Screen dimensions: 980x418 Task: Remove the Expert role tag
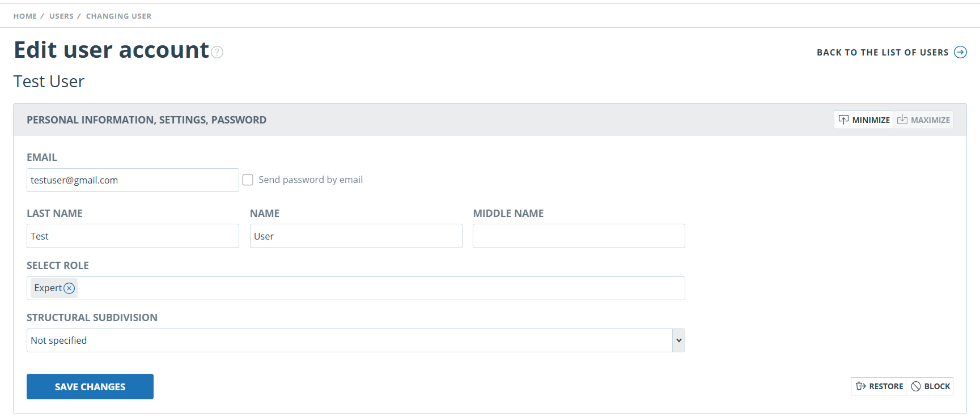pos(69,288)
